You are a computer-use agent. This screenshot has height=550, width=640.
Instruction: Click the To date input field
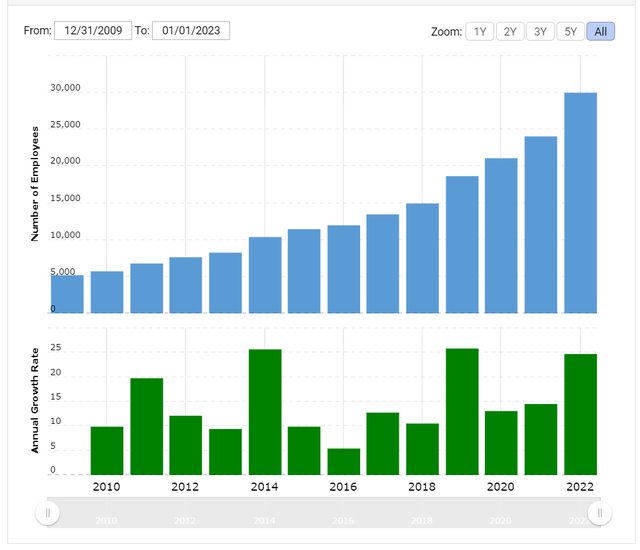[x=191, y=31]
